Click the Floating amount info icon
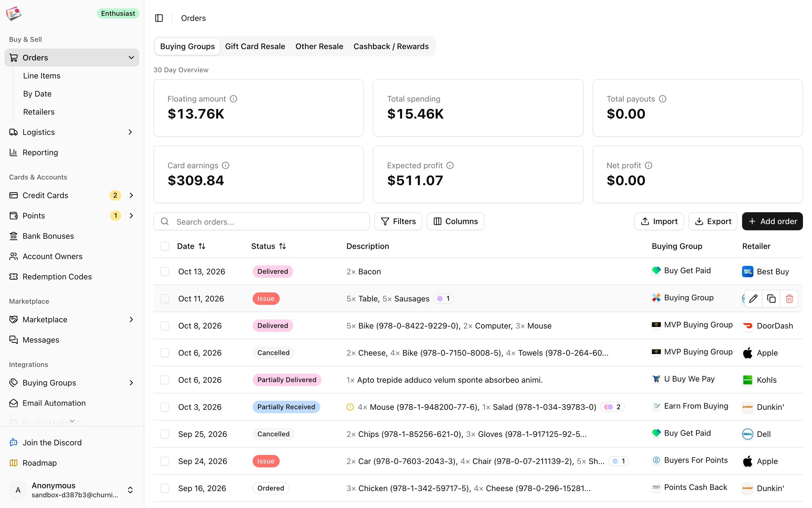Screen dimensions: 812x508 click(233, 99)
